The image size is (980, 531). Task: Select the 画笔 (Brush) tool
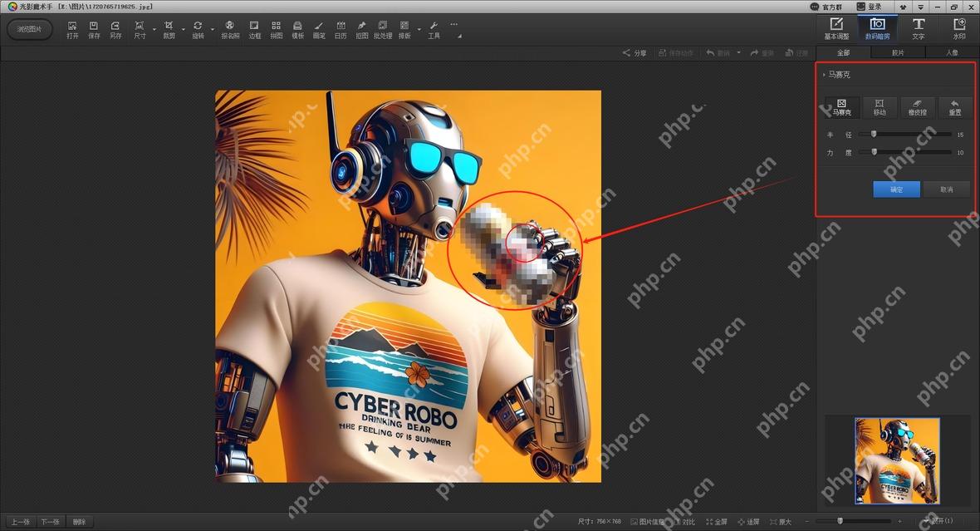[x=319, y=29]
